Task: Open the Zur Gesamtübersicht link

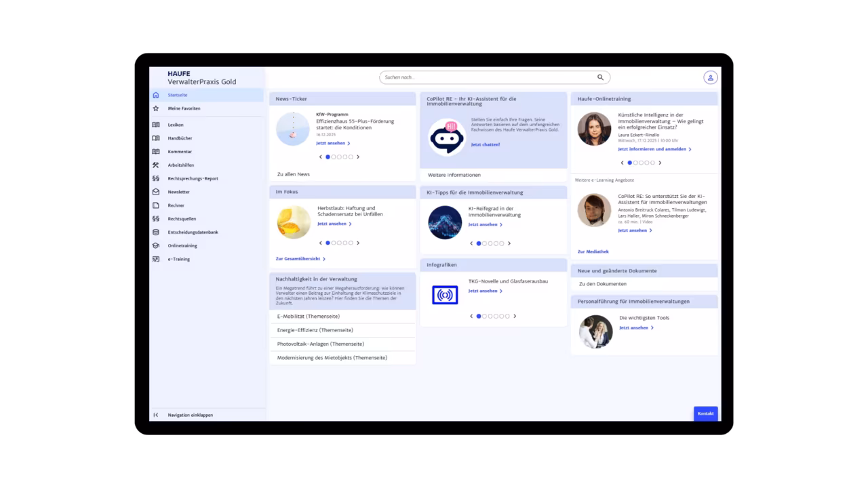Action: tap(300, 259)
